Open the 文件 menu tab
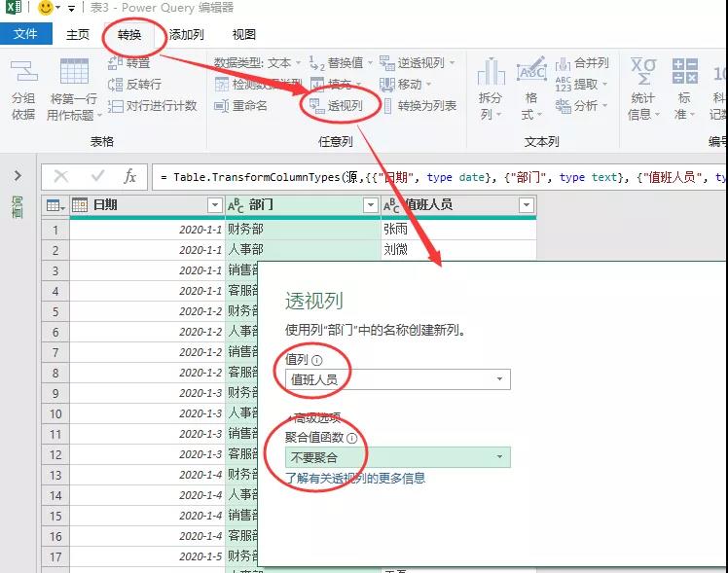 tap(25, 34)
